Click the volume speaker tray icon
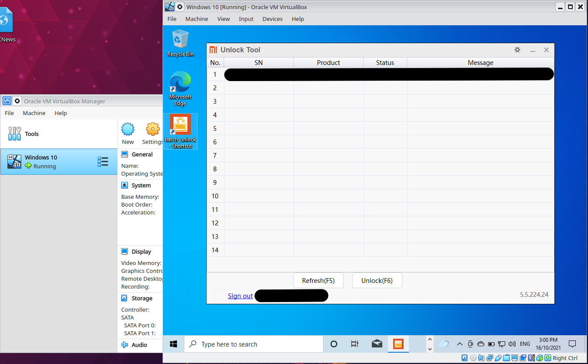Viewport: 588px width, 364px height. (512, 344)
